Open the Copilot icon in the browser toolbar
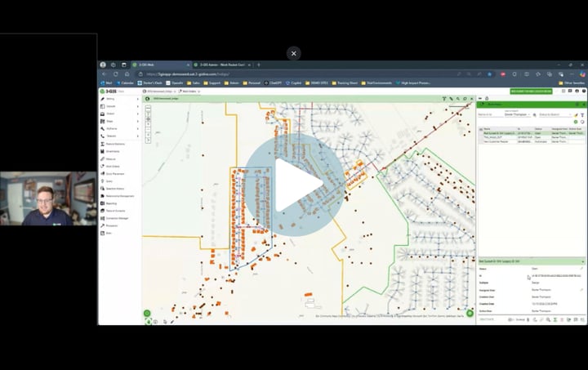 coord(582,74)
